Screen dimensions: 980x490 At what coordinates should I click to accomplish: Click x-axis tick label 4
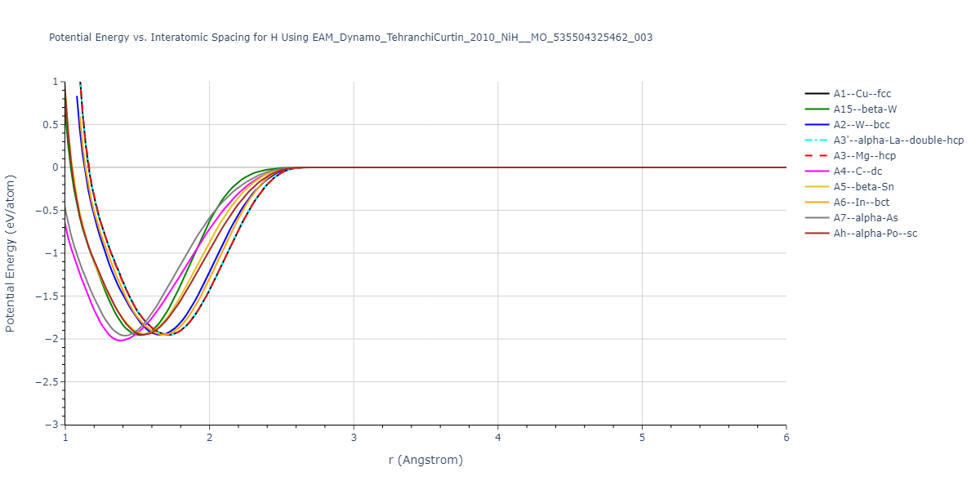[x=498, y=438]
